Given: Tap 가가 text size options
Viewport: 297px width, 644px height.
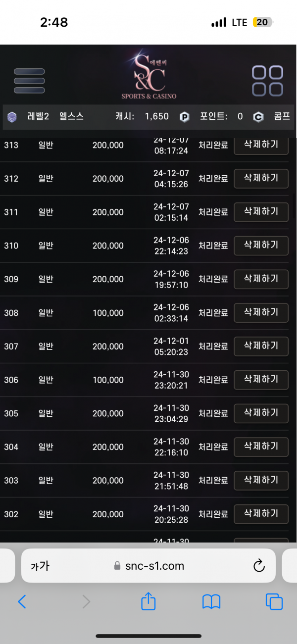Looking at the screenshot, I should click(x=40, y=566).
